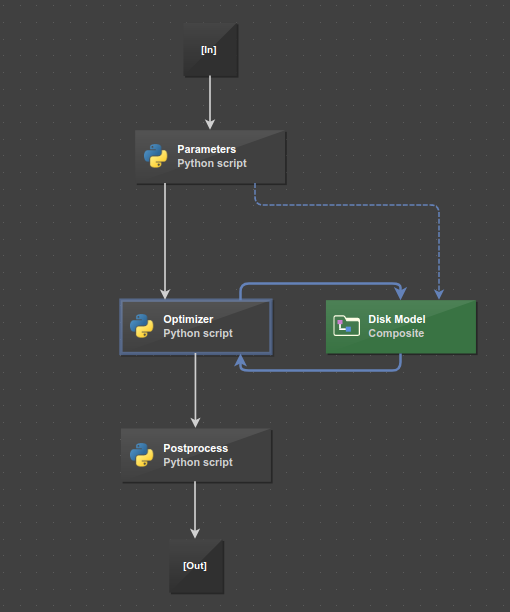510x612 pixels.
Task: Select the Parameters node title text
Action: pyautogui.click(x=206, y=149)
